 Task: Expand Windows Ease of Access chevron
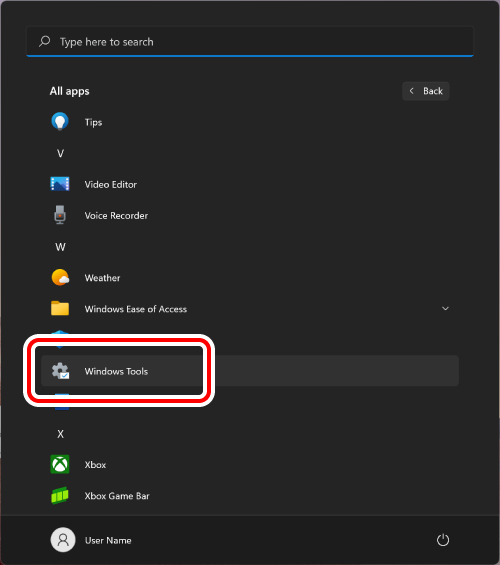coord(445,308)
